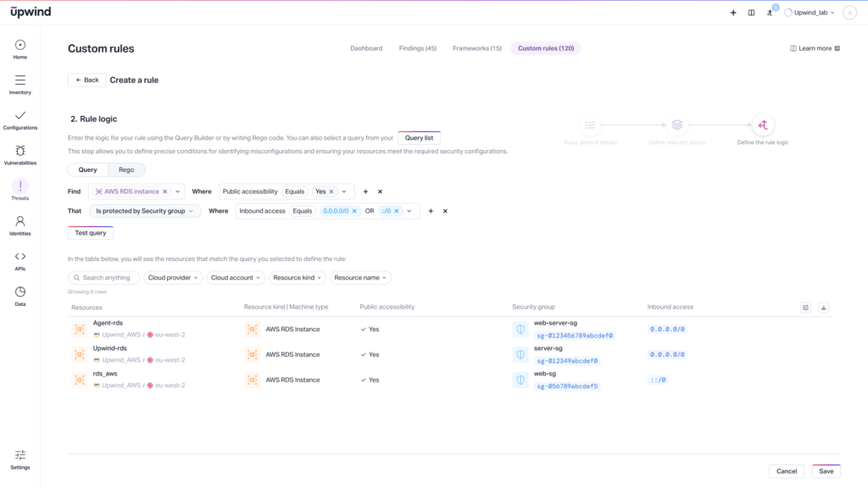Select the Upwind-rds resource row
Viewport: 868px width, 489px height.
tap(449, 354)
